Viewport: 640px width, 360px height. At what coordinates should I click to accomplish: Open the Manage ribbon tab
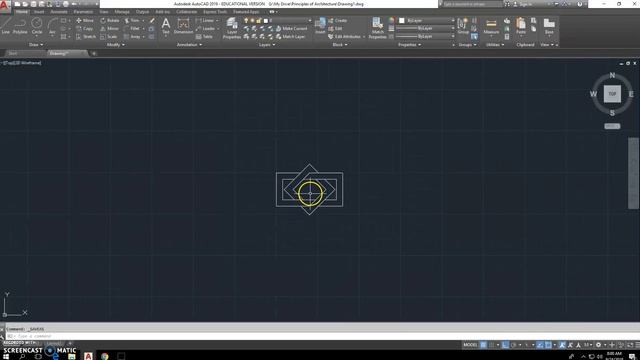122,12
